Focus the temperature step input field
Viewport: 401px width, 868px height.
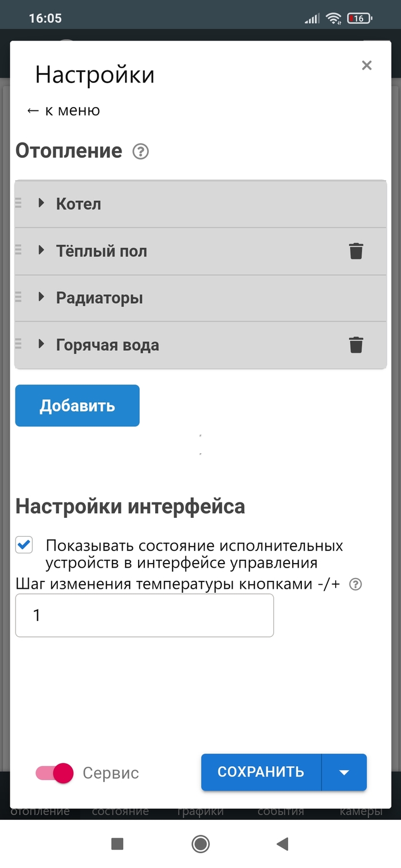pos(144,615)
